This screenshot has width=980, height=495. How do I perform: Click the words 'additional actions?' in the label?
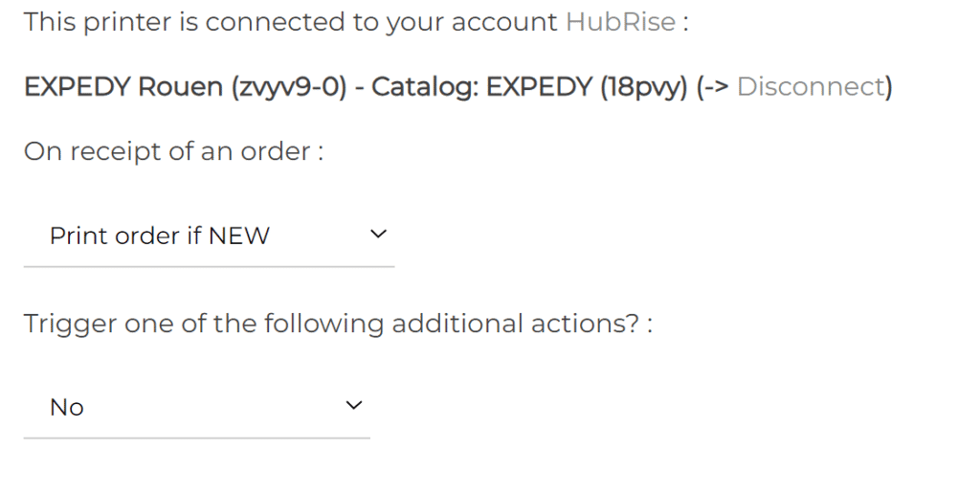coord(515,324)
